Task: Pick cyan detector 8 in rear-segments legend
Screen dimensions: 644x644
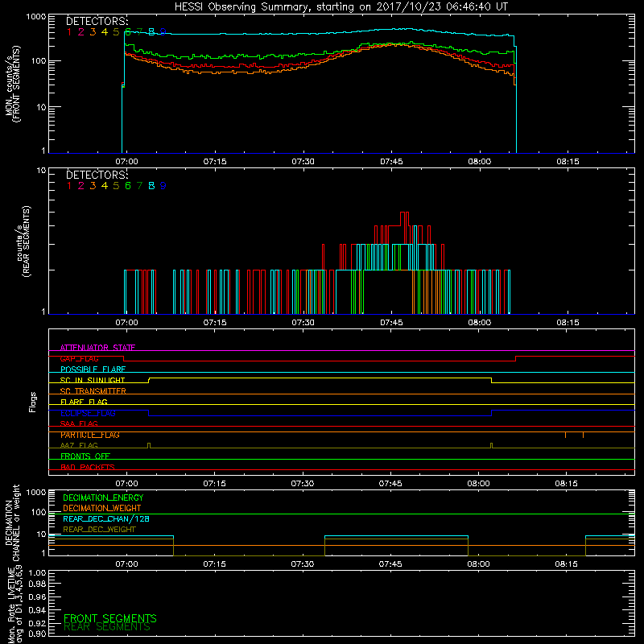Action: coord(151,186)
